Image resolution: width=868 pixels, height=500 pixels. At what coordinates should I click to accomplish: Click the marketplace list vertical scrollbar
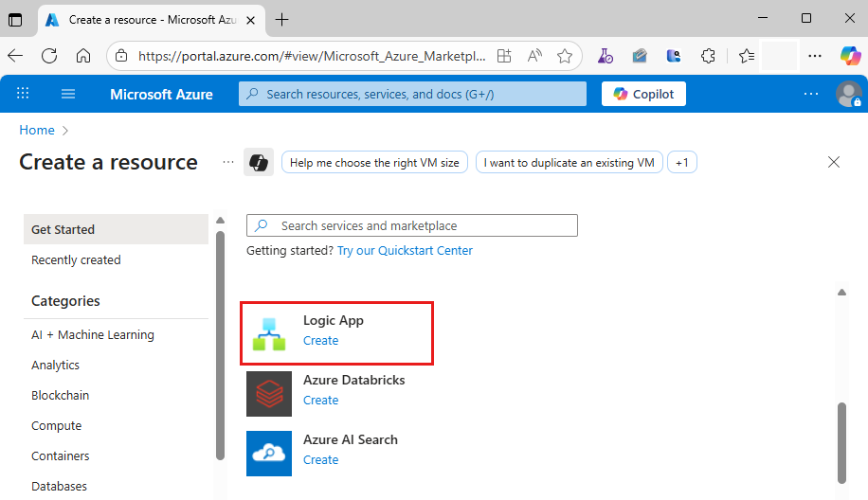point(841,441)
